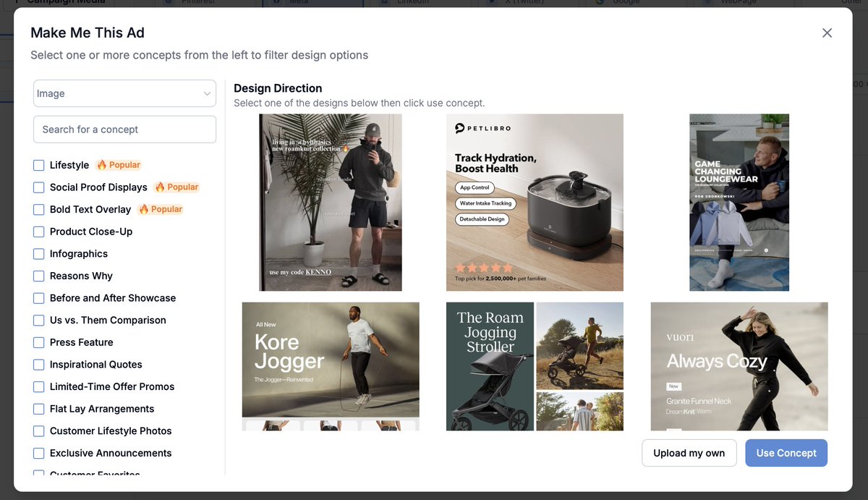Click the Use Concept button

pos(786,453)
